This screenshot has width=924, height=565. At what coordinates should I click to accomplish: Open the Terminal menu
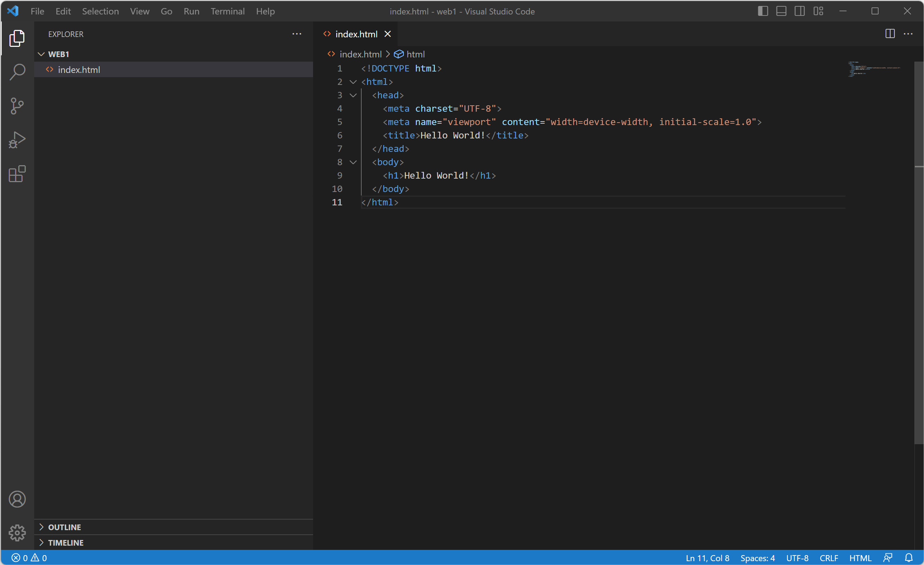[227, 11]
